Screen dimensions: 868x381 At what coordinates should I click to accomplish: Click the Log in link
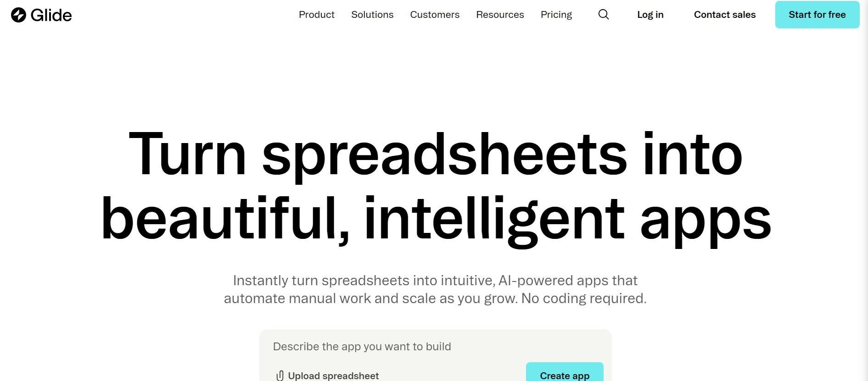[650, 15]
